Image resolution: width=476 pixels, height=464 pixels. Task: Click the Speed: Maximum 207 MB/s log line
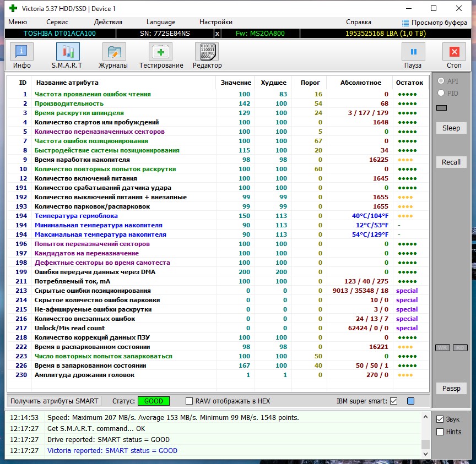click(173, 418)
